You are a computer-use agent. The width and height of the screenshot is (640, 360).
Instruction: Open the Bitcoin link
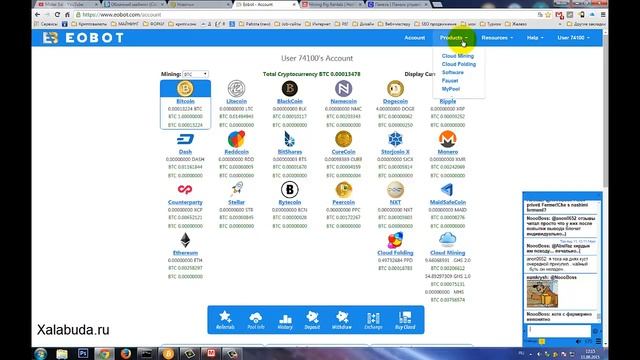point(185,101)
